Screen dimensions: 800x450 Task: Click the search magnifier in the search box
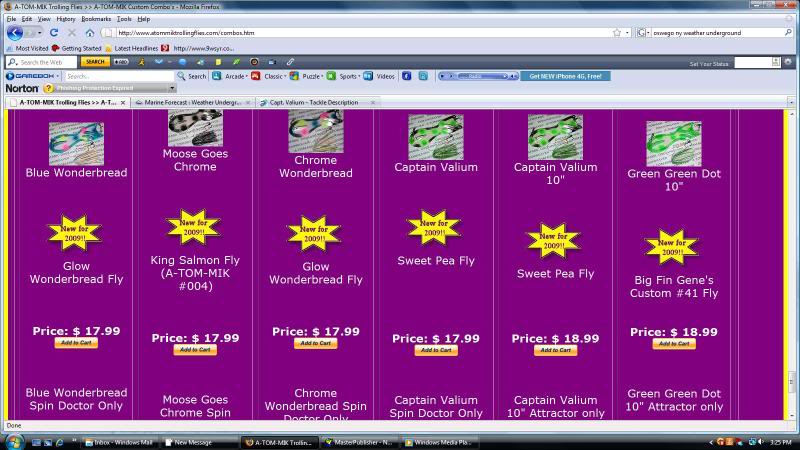[x=789, y=32]
